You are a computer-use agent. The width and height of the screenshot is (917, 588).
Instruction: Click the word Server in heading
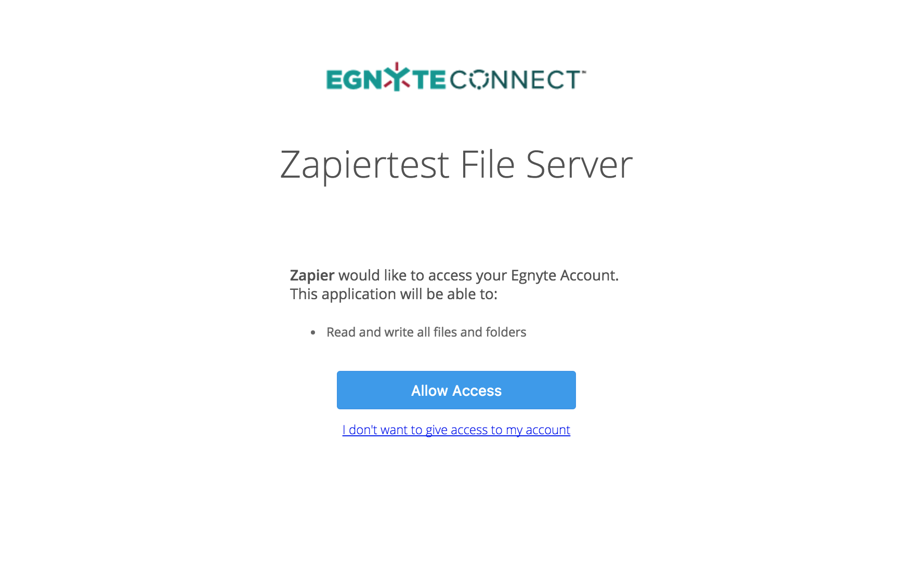[580, 165]
